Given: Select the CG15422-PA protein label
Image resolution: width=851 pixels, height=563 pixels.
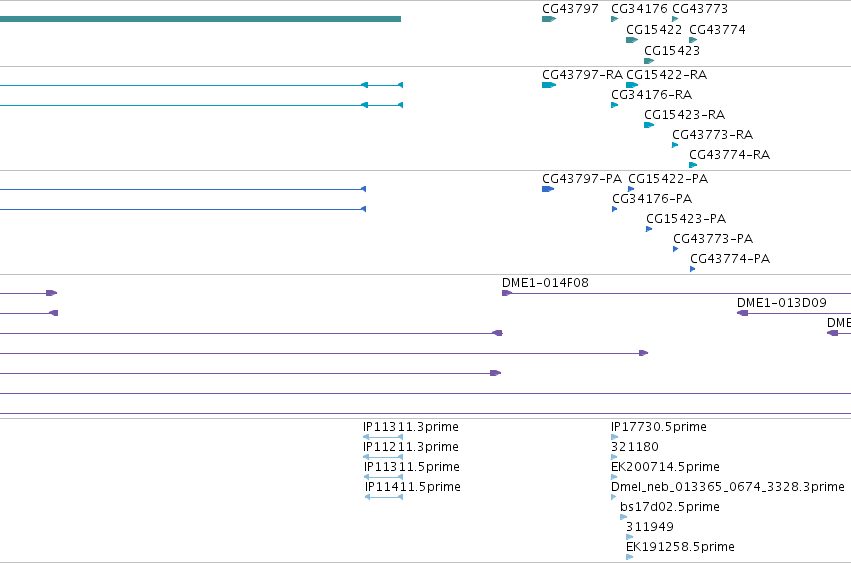Looking at the screenshot, I should [x=668, y=179].
